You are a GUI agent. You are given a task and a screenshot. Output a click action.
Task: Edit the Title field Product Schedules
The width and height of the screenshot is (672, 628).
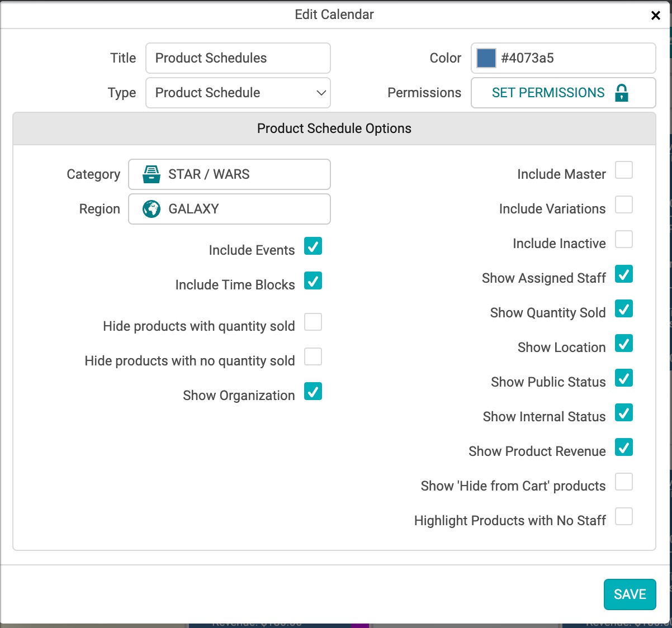(x=238, y=58)
